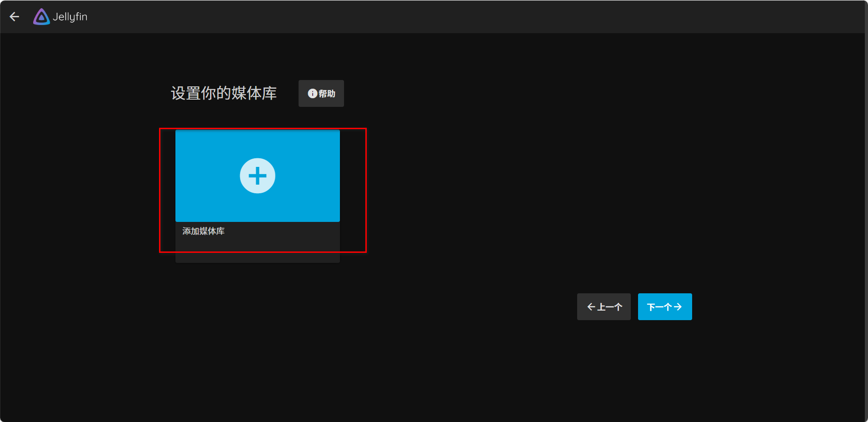This screenshot has width=868, height=422.
Task: Click the 帮助 text label
Action: coord(327,94)
